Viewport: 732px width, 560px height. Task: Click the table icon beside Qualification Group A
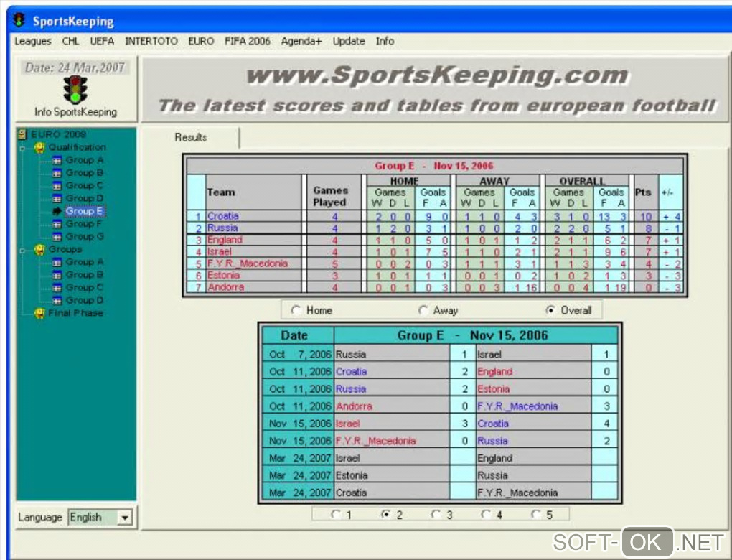[57, 160]
